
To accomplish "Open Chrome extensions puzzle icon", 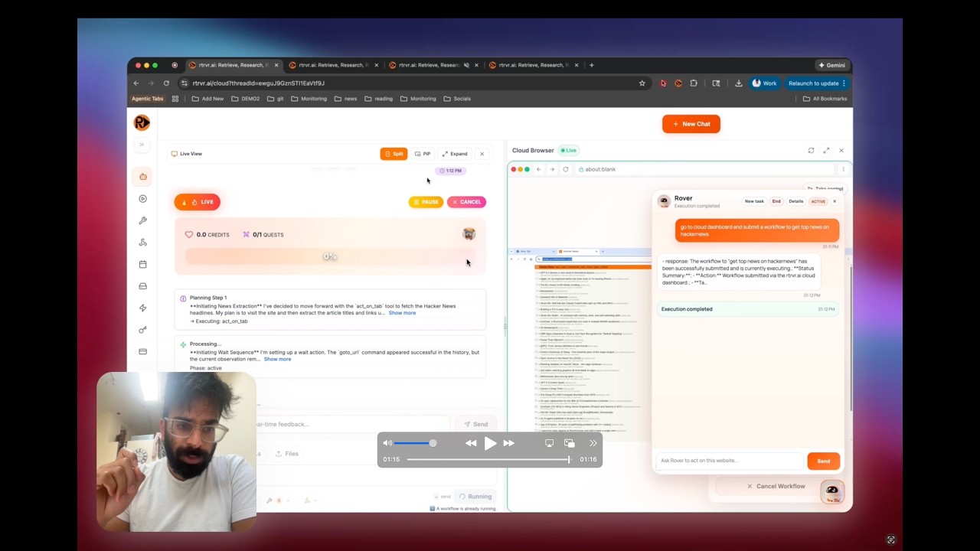I will 694,83.
